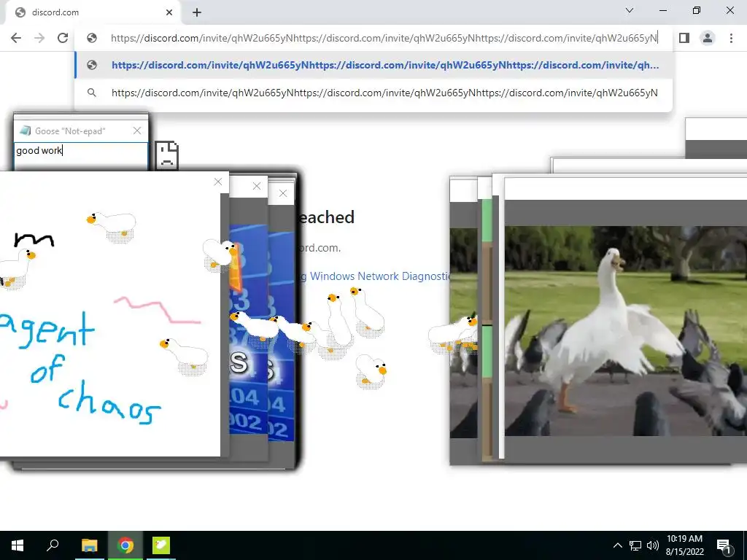Image resolution: width=747 pixels, height=560 pixels.
Task: Click the 'eached' error heading text
Action: coord(326,217)
